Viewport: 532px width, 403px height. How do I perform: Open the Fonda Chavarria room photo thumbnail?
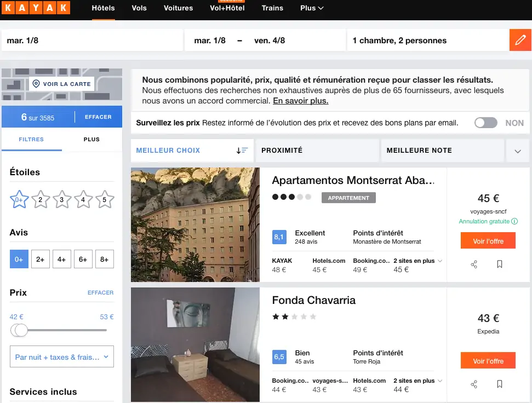[195, 345]
